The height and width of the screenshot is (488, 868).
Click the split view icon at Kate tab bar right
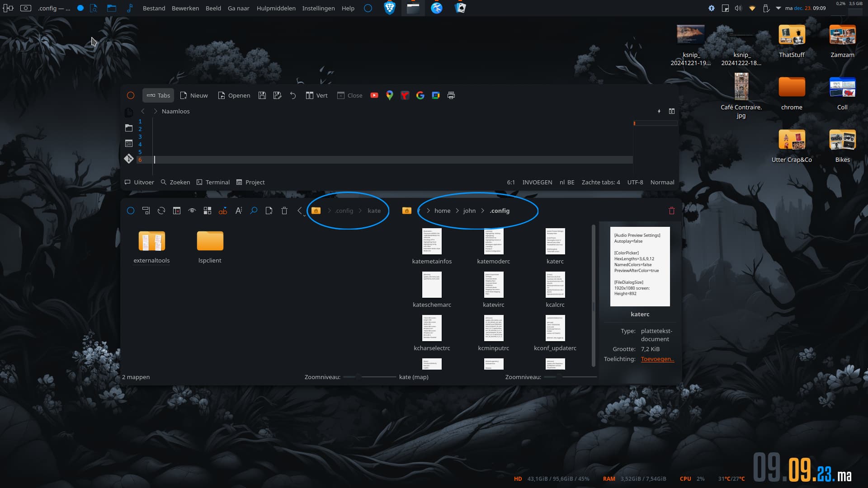(672, 111)
